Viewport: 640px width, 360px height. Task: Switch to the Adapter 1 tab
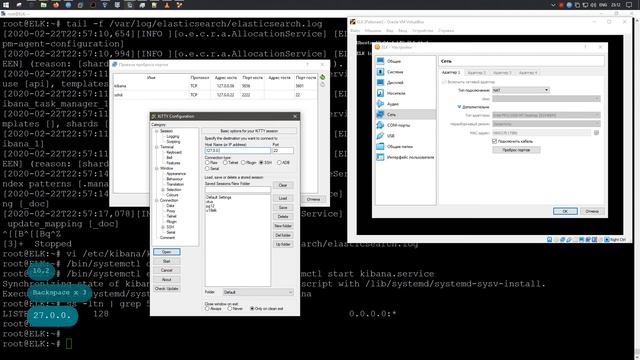click(x=451, y=72)
